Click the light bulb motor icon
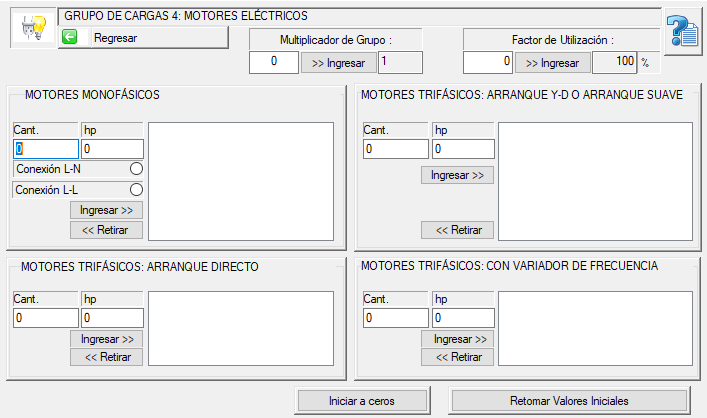The image size is (707, 418). coord(32,29)
